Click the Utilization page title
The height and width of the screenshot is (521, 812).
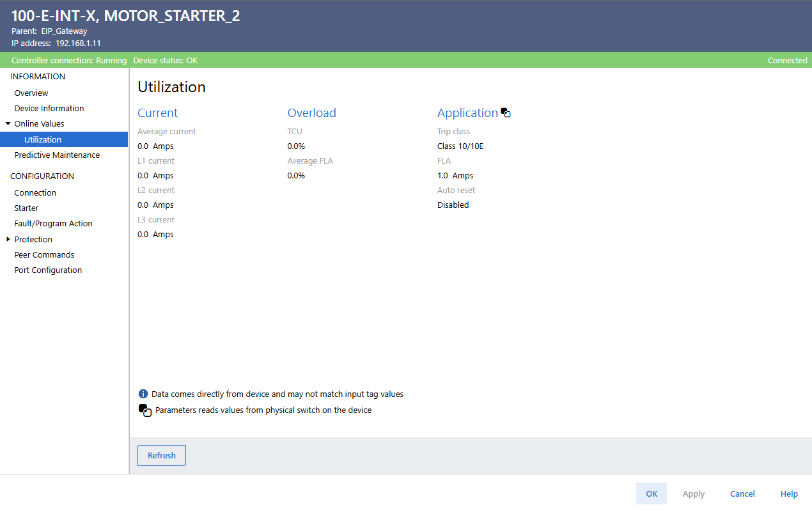click(171, 87)
